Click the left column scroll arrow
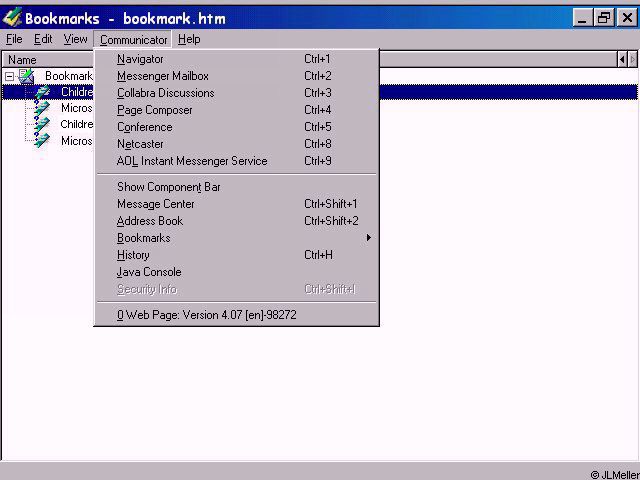The width and height of the screenshot is (640, 480). pos(622,60)
